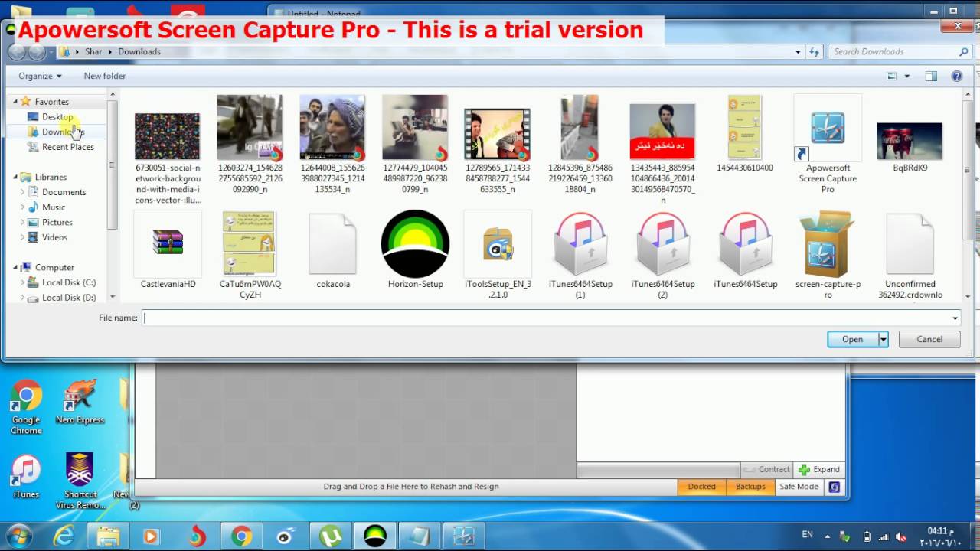This screenshot has width=980, height=551.
Task: Select the iToolsSetup_EN_3.2.1.0 installer
Action: point(498,255)
